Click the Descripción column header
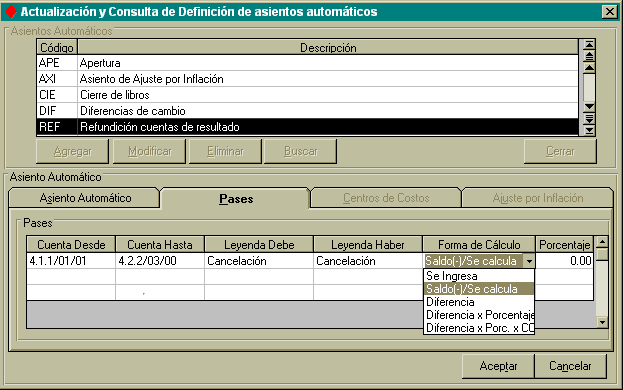This screenshot has height=390, width=624. click(x=328, y=47)
